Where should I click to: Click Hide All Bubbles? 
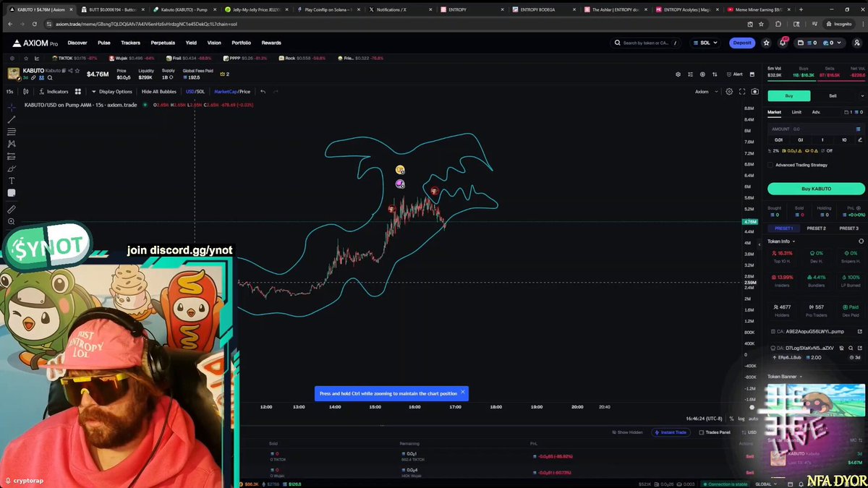[158, 92]
